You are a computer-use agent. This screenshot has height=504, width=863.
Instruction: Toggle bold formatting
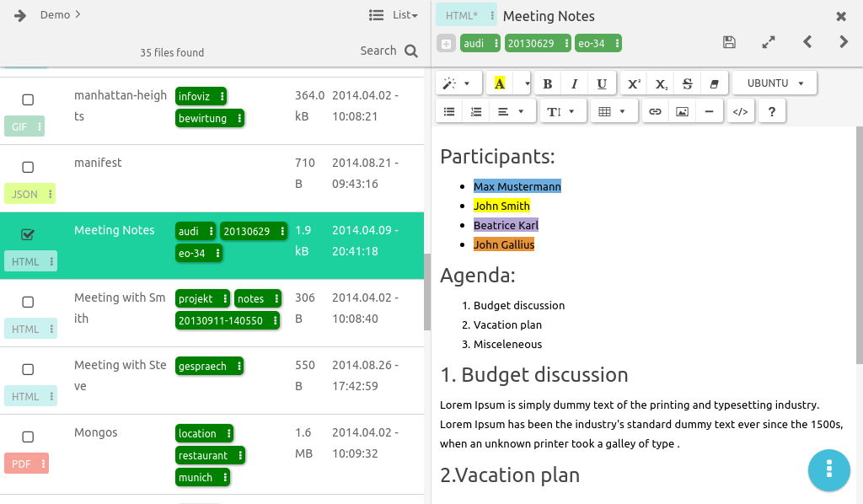(547, 83)
